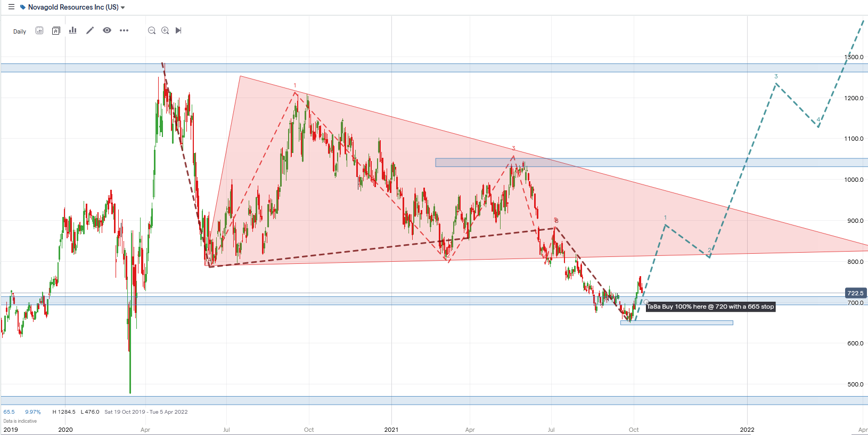Open the calendar date range picker
868x435 pixels.
(39, 30)
